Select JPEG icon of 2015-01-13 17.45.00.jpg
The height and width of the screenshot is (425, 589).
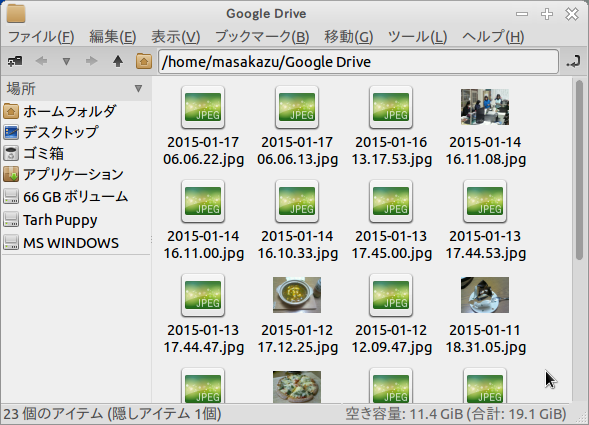click(x=391, y=201)
